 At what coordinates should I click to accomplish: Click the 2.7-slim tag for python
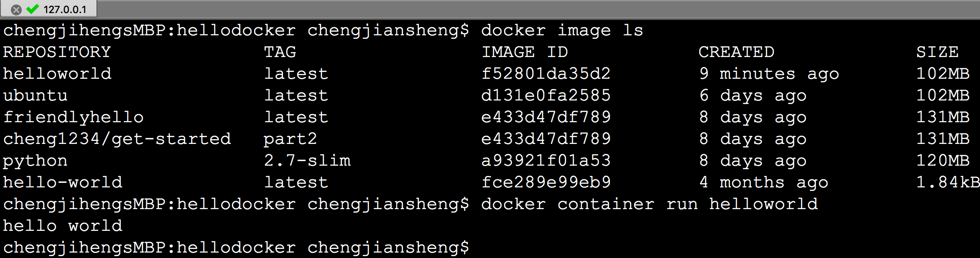pos(307,161)
